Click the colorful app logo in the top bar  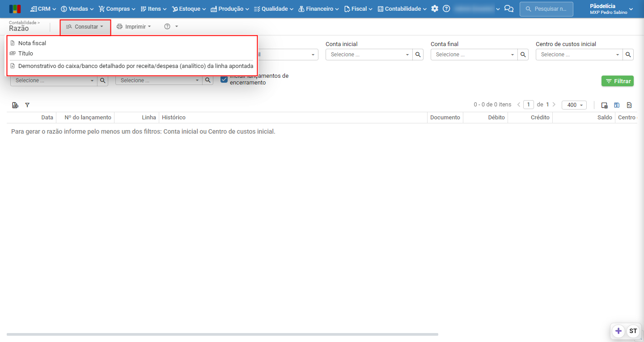point(15,9)
